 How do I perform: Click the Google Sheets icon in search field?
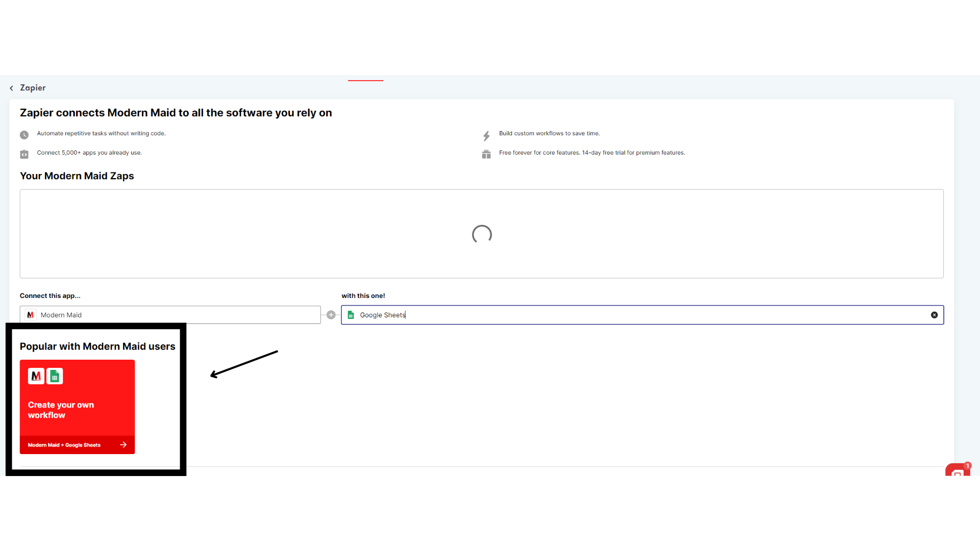coord(351,315)
